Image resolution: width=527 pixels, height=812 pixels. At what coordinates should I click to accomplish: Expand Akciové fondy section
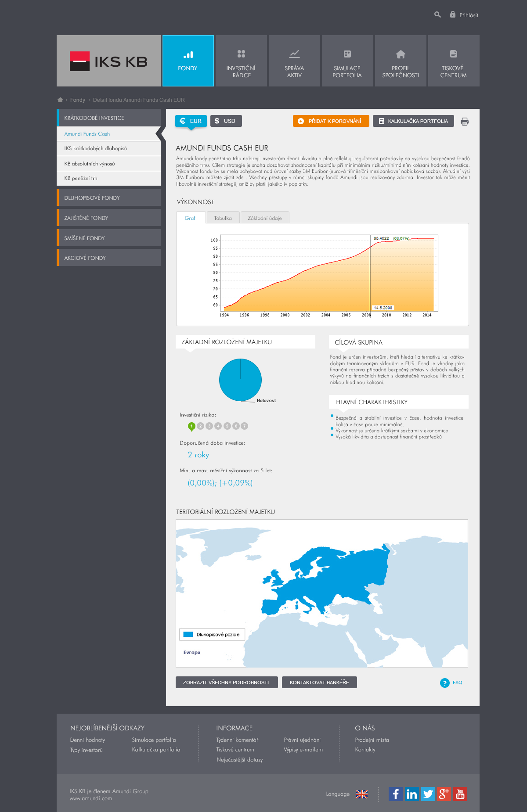(x=108, y=258)
